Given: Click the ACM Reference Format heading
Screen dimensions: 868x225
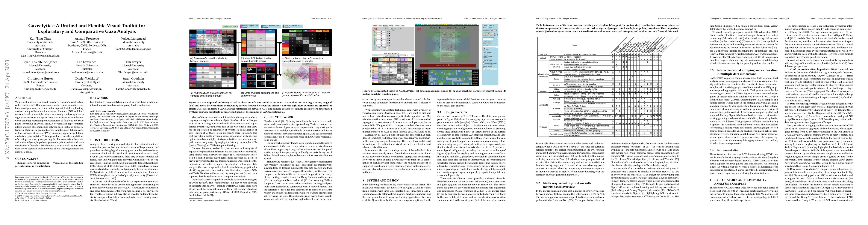Looking at the screenshot, I should [102, 111].
